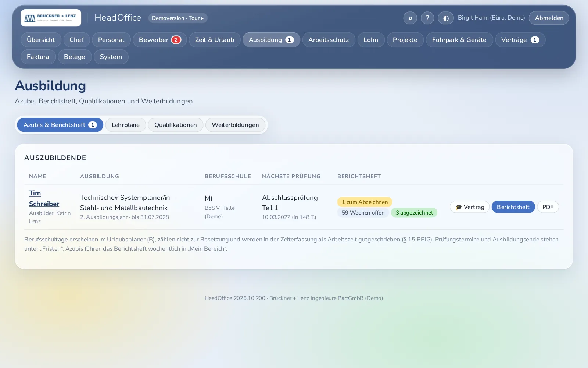Open Tim Schreiber's profile link
Screen dimensions: 588x368
[44, 198]
